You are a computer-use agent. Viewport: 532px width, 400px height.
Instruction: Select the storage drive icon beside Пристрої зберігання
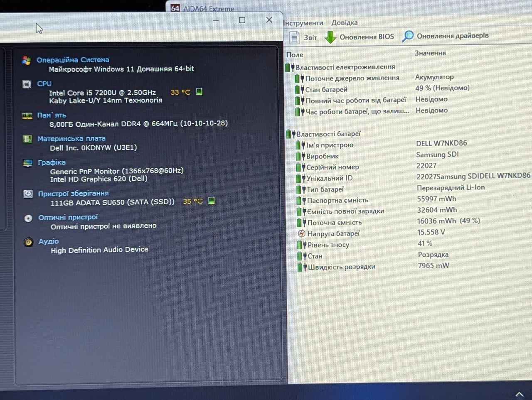28,194
